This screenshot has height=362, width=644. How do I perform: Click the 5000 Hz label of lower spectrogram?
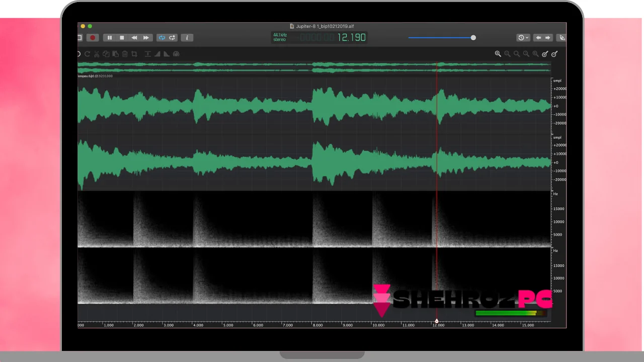(557, 291)
